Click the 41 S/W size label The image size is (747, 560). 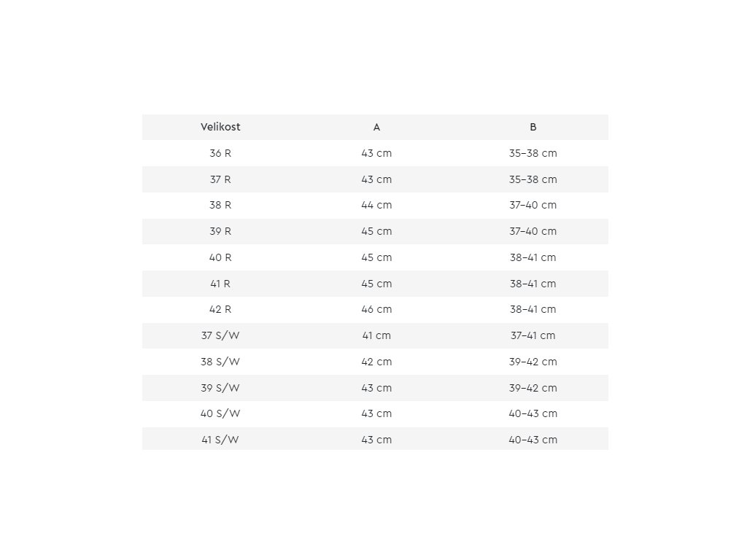click(x=220, y=440)
